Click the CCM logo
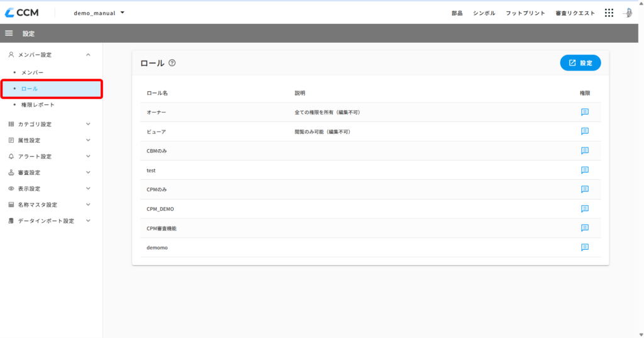Viewport: 644px width, 338px height. (x=22, y=13)
